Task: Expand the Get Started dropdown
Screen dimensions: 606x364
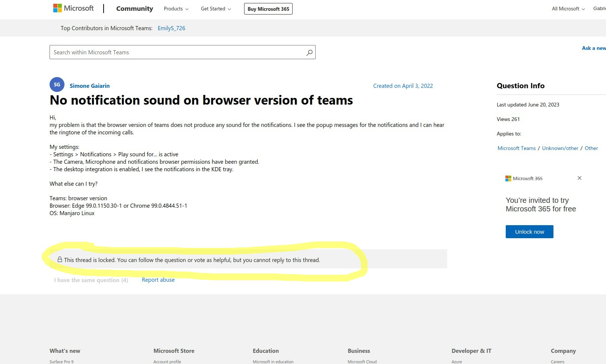Action: pyautogui.click(x=216, y=9)
